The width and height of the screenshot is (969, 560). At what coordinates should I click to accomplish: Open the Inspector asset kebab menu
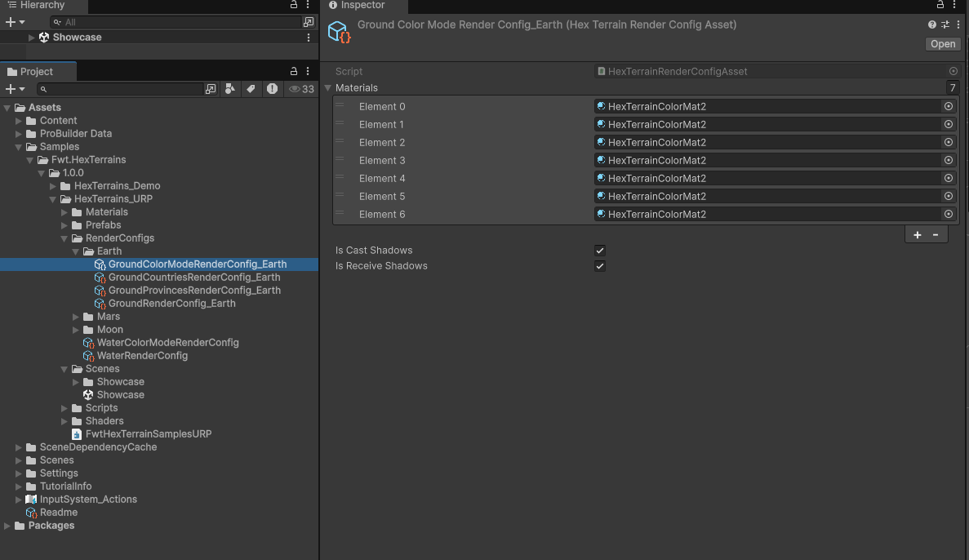(x=958, y=24)
